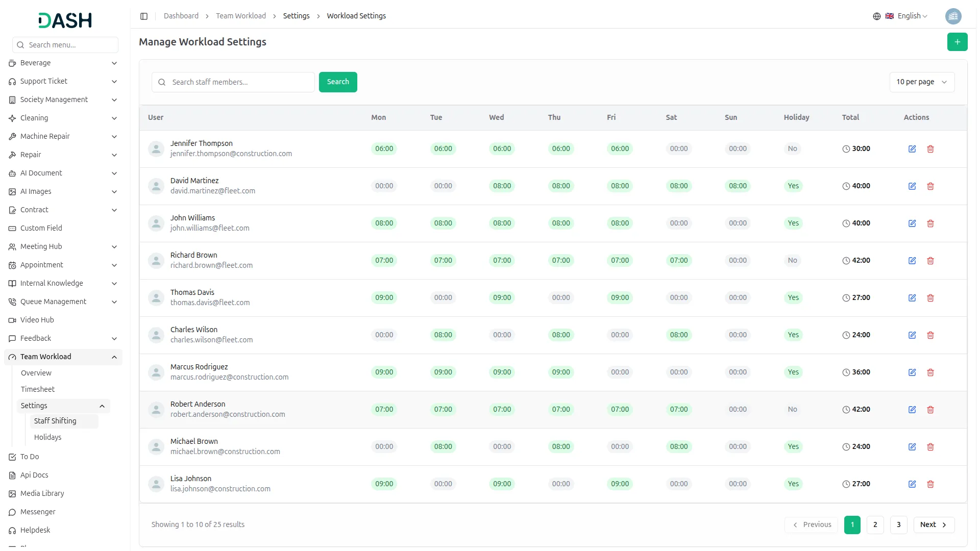Toggle the sidebar collapse icon
Screen dimensions: 980x551
point(144,16)
